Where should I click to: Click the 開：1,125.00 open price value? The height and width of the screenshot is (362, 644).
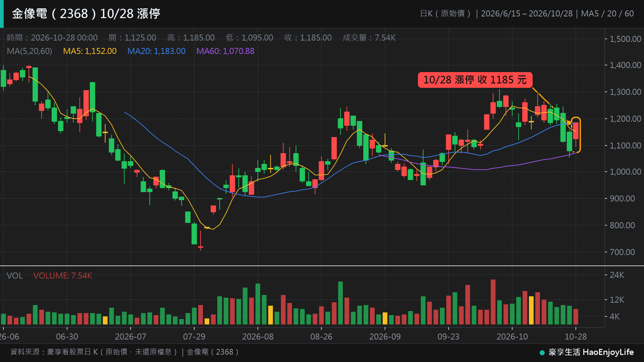pyautogui.click(x=132, y=38)
